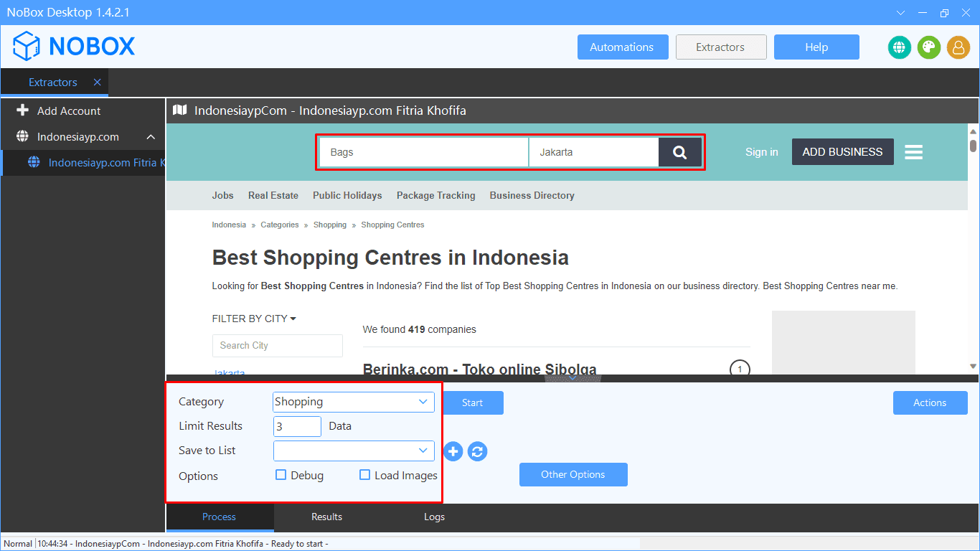Click the plus icon to create a new list
The image size is (980, 551).
click(x=453, y=451)
